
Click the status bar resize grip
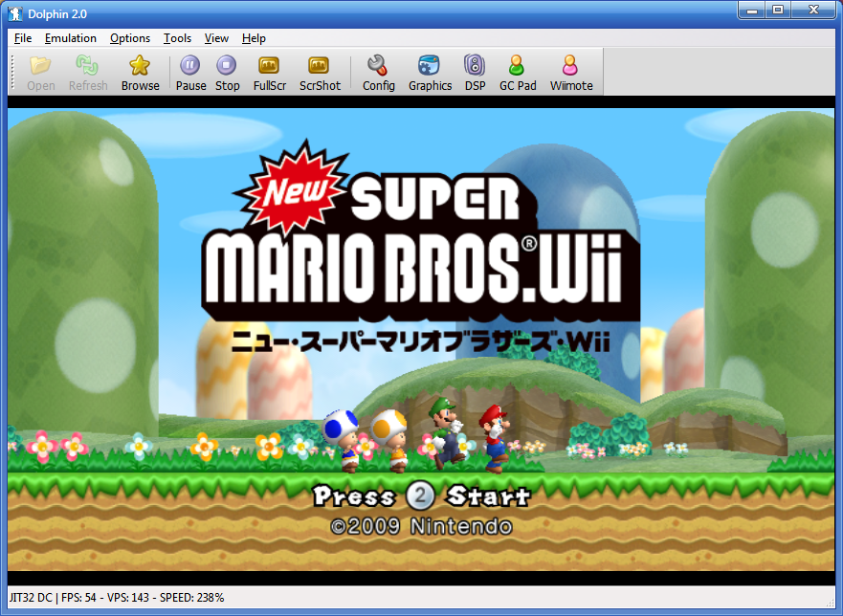[831, 603]
